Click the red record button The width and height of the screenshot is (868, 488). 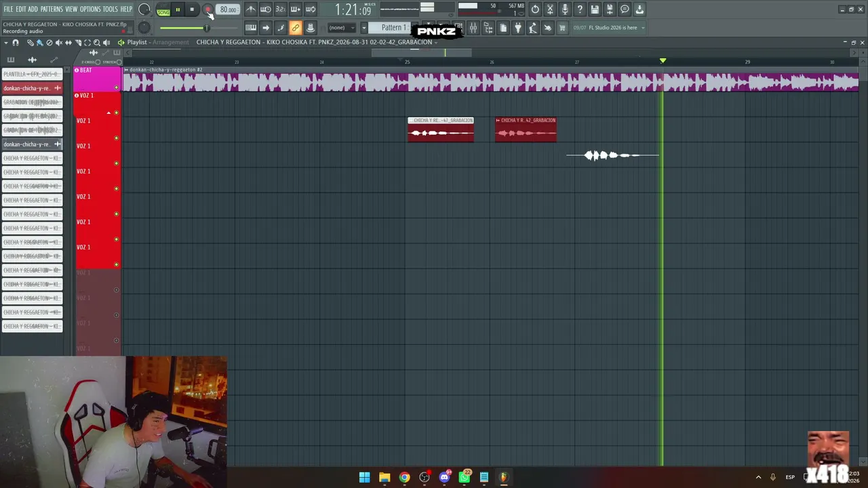tap(208, 10)
